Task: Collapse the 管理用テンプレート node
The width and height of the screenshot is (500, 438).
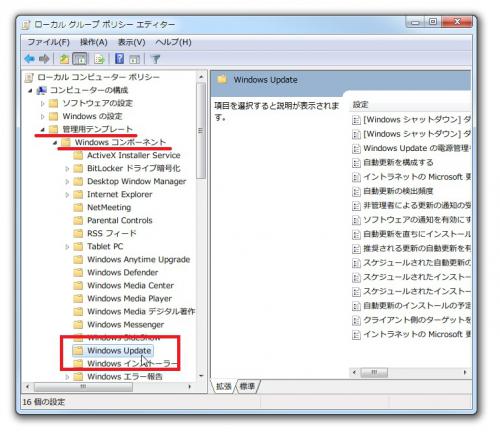Action: pos(43,130)
